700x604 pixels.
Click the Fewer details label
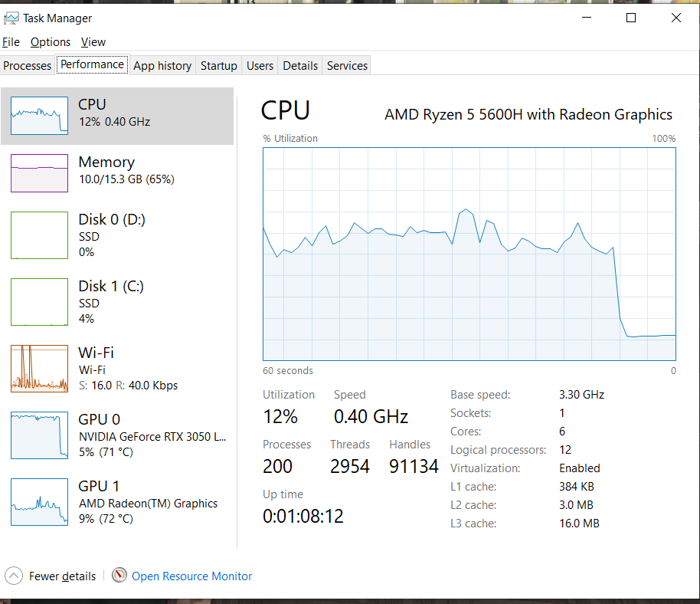(63, 576)
